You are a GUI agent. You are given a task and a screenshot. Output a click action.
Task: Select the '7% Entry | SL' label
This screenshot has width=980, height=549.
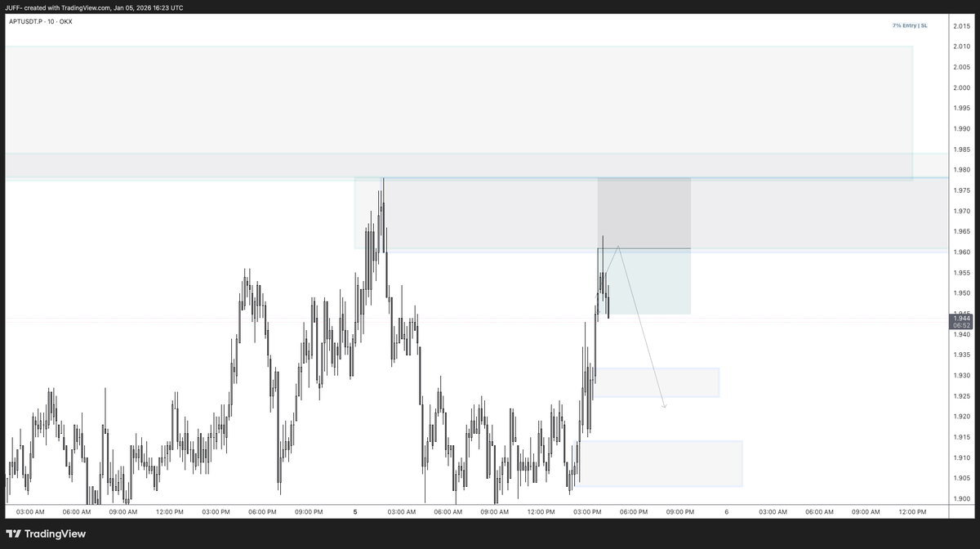click(x=910, y=25)
